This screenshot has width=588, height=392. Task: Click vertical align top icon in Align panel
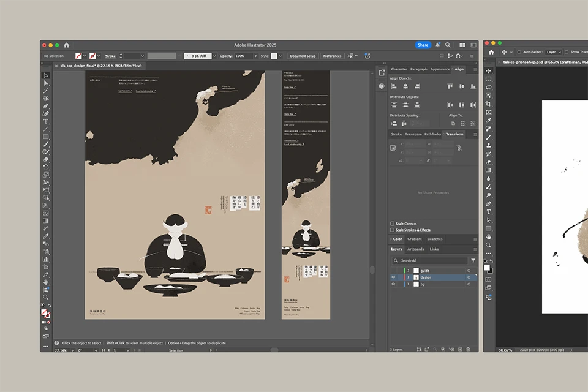pos(450,86)
